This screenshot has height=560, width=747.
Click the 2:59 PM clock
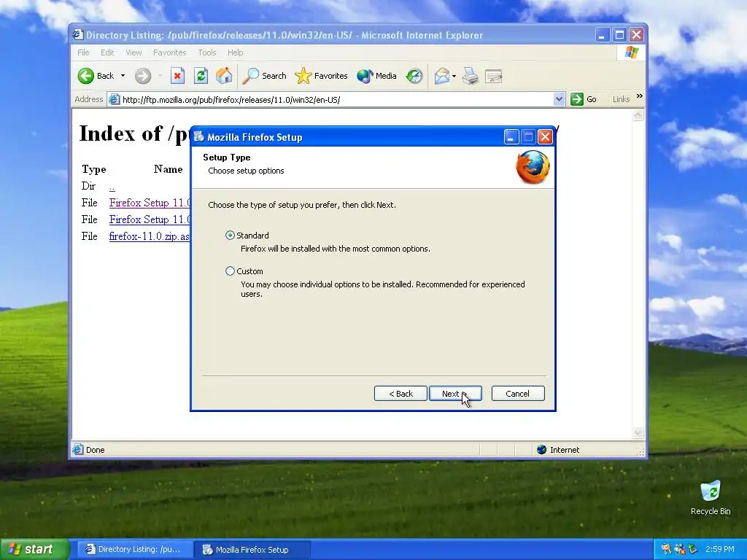point(719,549)
